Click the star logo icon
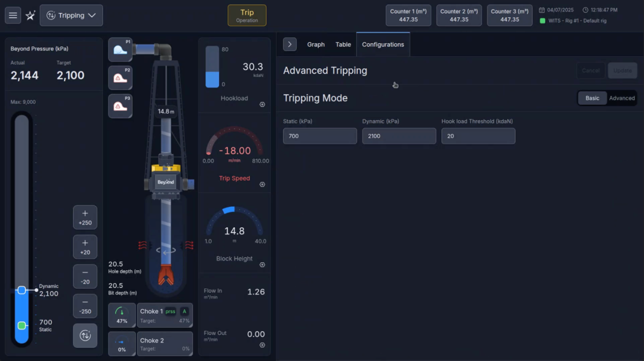 pos(31,16)
